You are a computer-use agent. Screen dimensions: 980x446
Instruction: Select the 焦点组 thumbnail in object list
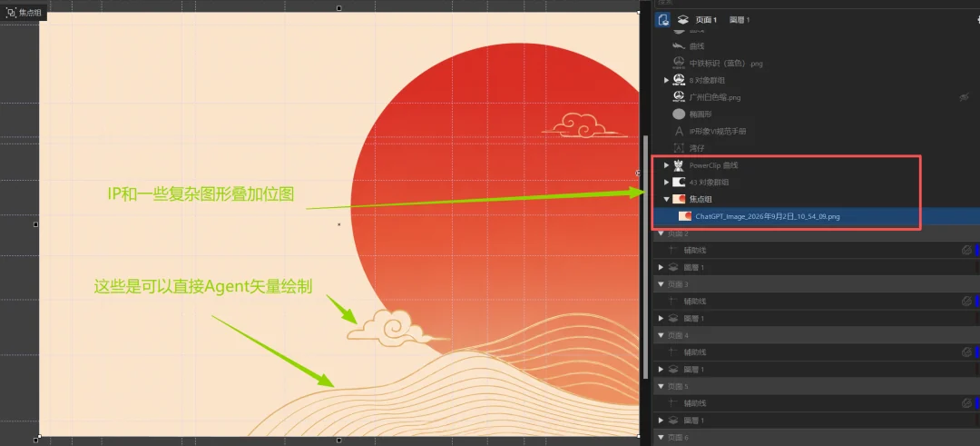tap(679, 199)
